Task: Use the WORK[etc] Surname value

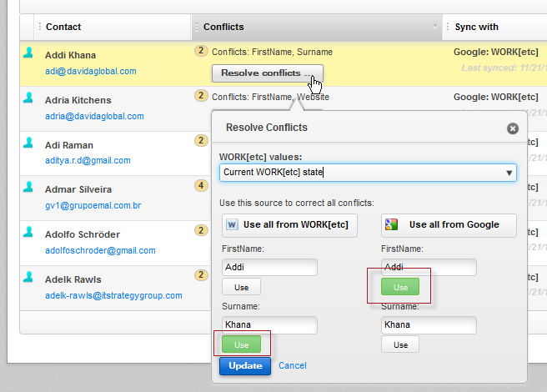Action: pyautogui.click(x=241, y=344)
